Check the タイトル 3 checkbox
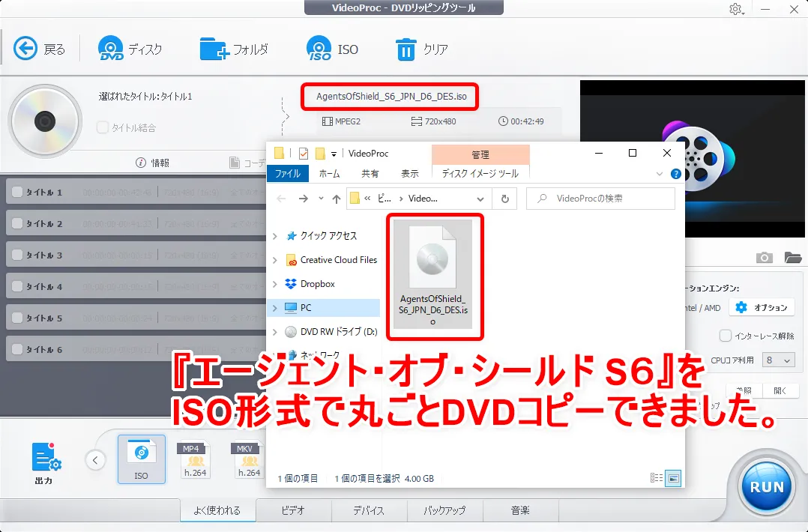Screen dimensions: 808x532 pos(17,255)
